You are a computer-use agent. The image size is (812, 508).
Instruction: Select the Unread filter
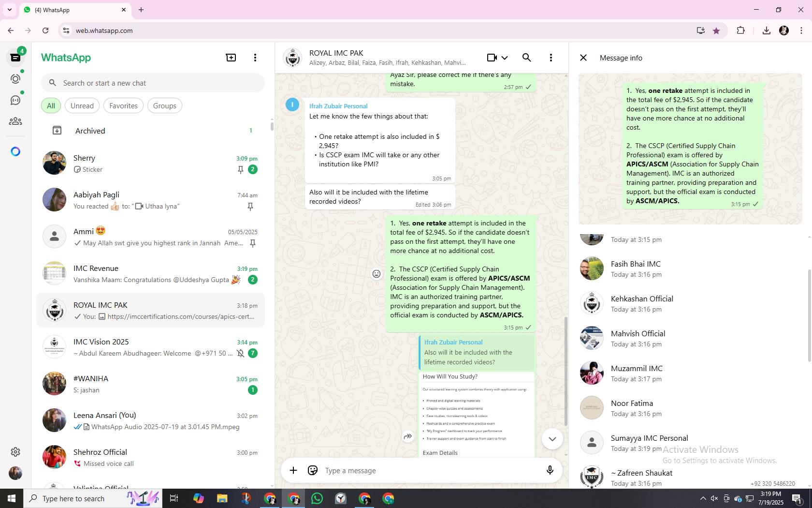pos(82,106)
